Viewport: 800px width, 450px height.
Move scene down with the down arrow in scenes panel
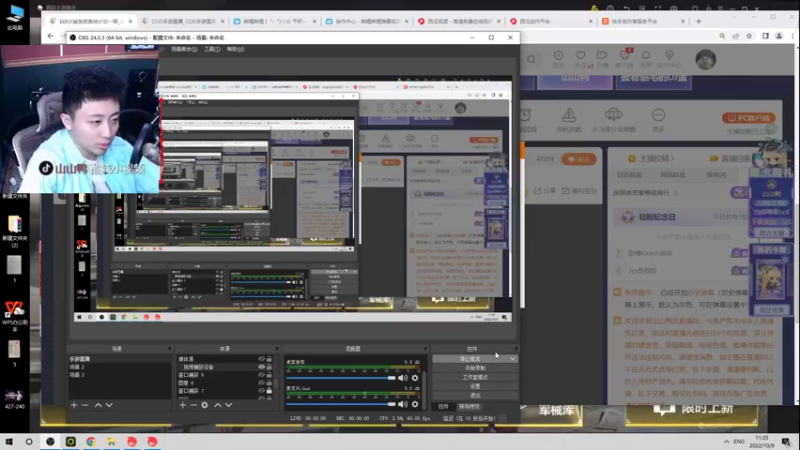point(109,405)
